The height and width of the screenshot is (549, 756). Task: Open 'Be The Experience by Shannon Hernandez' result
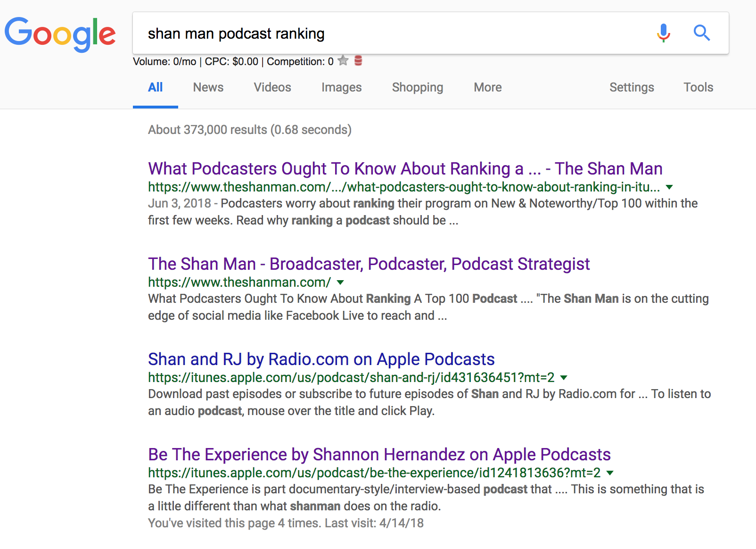[379, 455]
